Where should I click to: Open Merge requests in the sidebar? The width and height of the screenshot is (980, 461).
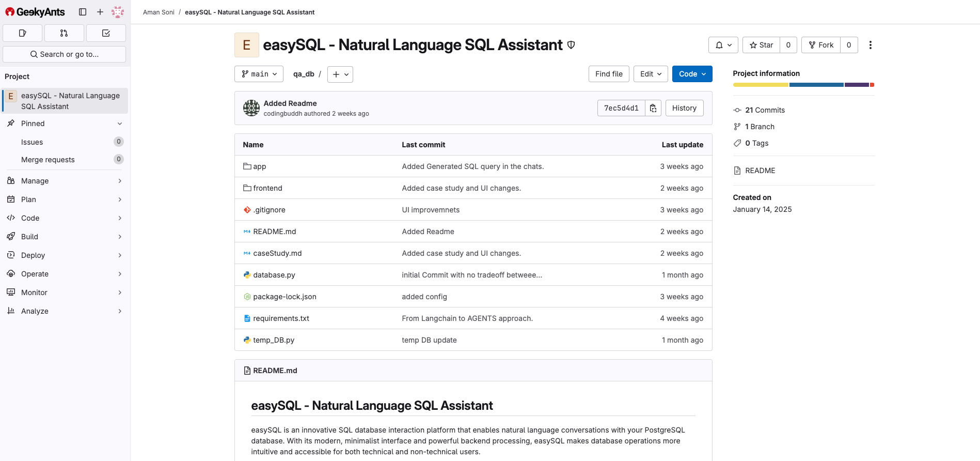pos(65,160)
